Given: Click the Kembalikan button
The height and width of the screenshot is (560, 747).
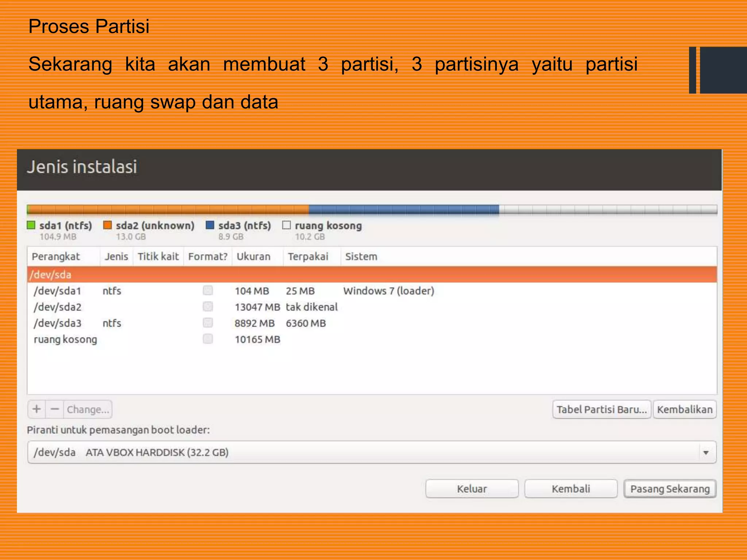Looking at the screenshot, I should click(685, 409).
